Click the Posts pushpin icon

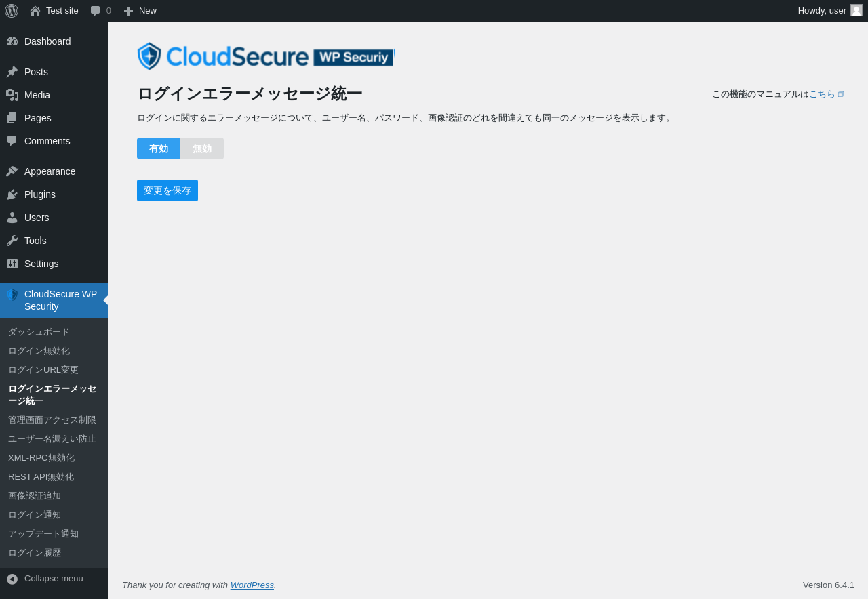point(12,72)
